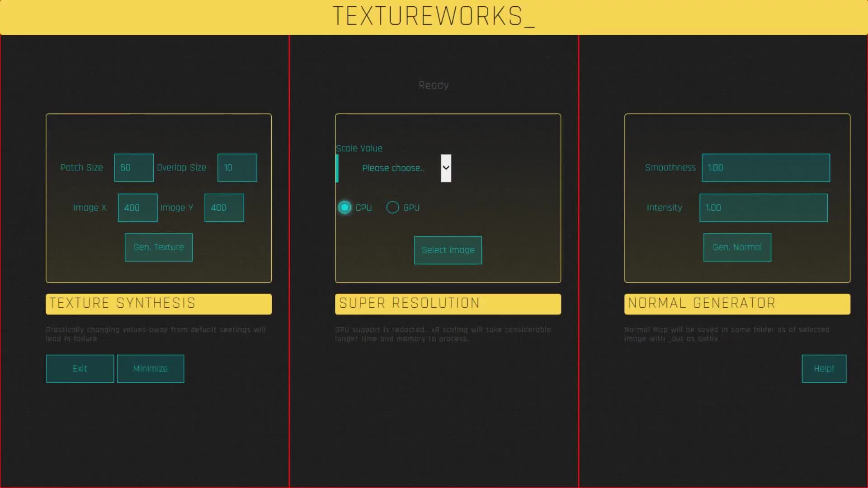Focus the Overlap Size input field
The height and width of the screenshot is (488, 868).
click(237, 168)
